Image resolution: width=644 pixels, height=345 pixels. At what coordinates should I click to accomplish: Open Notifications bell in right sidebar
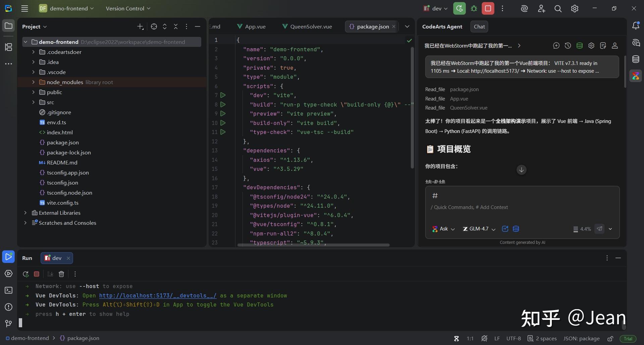636,26
